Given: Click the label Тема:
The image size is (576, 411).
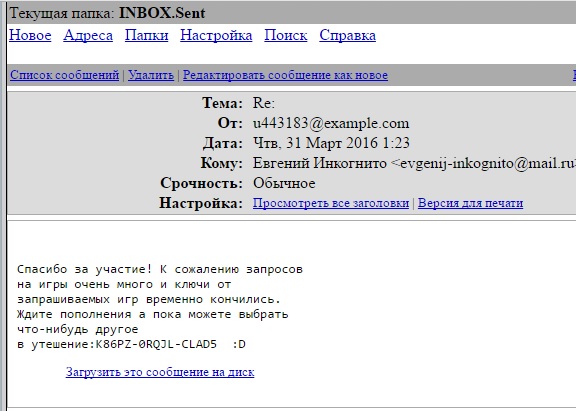Looking at the screenshot, I should 222,103.
